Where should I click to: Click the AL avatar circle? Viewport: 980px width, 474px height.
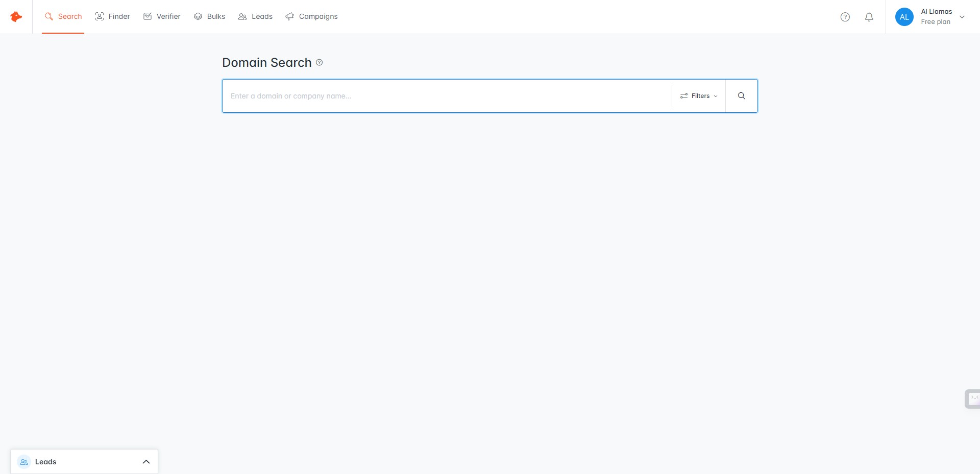[x=904, y=16]
